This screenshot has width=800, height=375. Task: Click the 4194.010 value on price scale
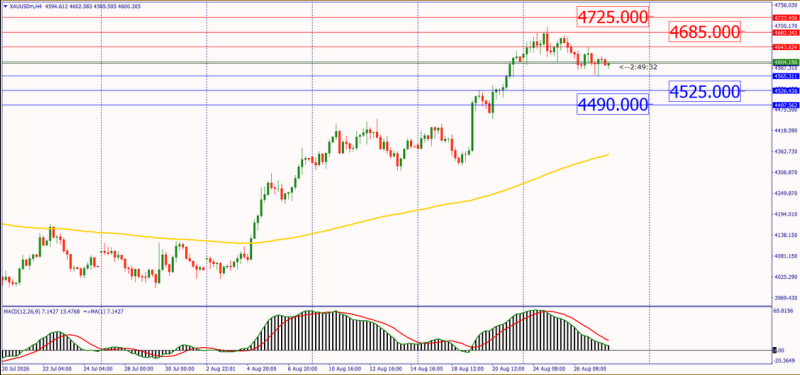(786, 215)
